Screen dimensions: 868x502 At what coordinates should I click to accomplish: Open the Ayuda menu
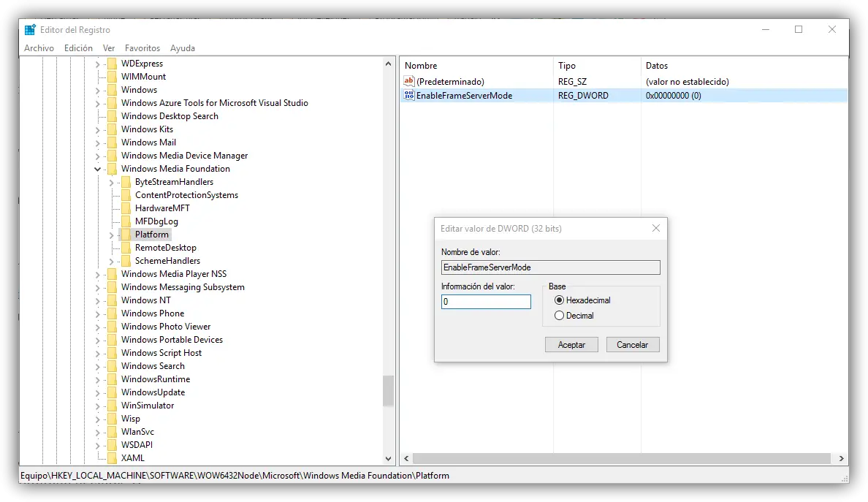(182, 48)
